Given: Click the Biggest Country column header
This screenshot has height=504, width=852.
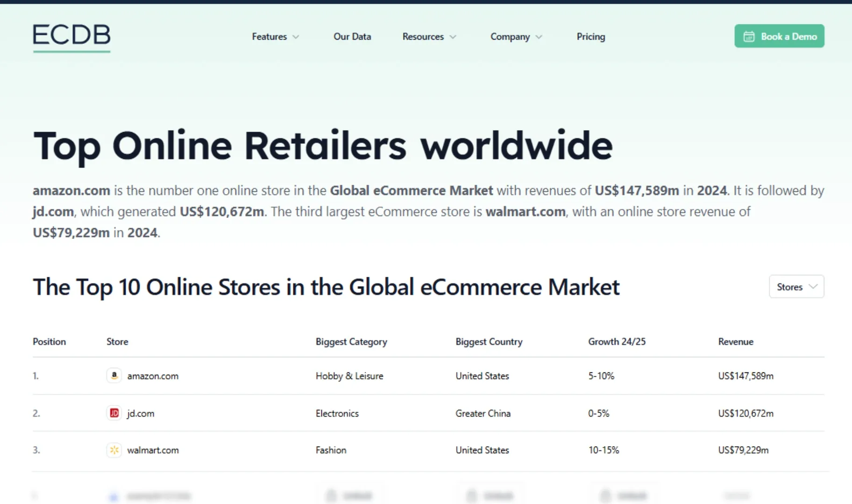Looking at the screenshot, I should (x=489, y=342).
